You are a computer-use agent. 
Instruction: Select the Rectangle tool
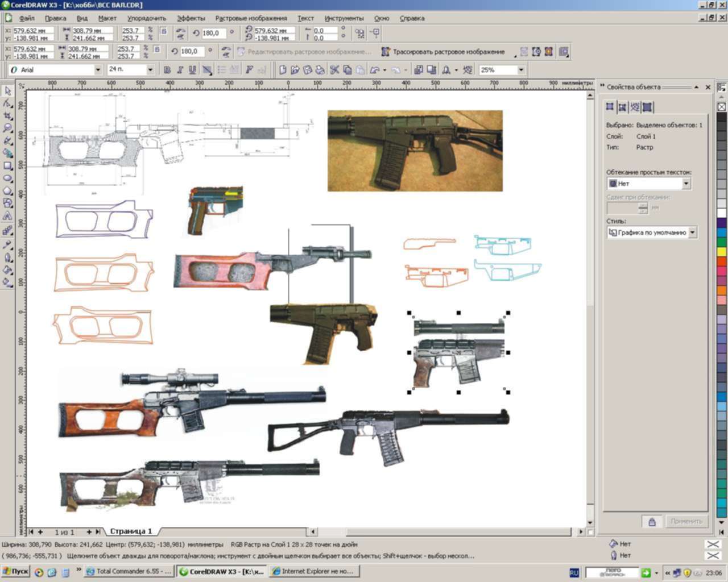7,166
